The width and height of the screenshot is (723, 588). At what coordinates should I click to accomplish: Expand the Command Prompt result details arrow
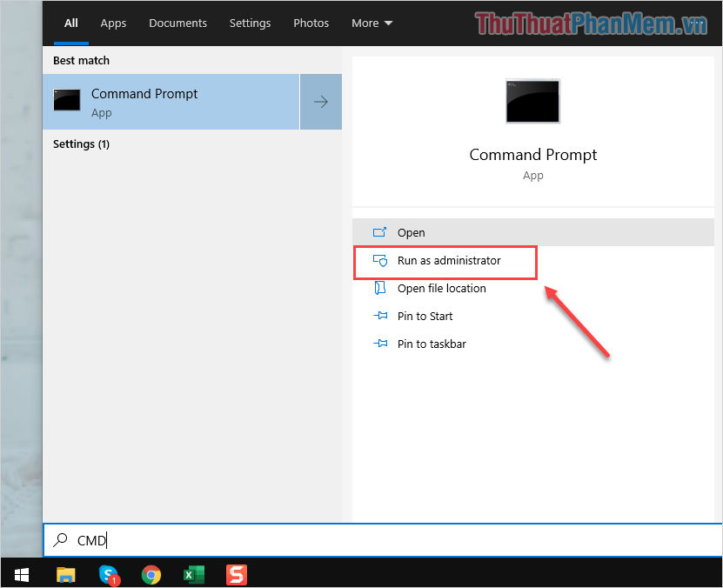click(320, 102)
